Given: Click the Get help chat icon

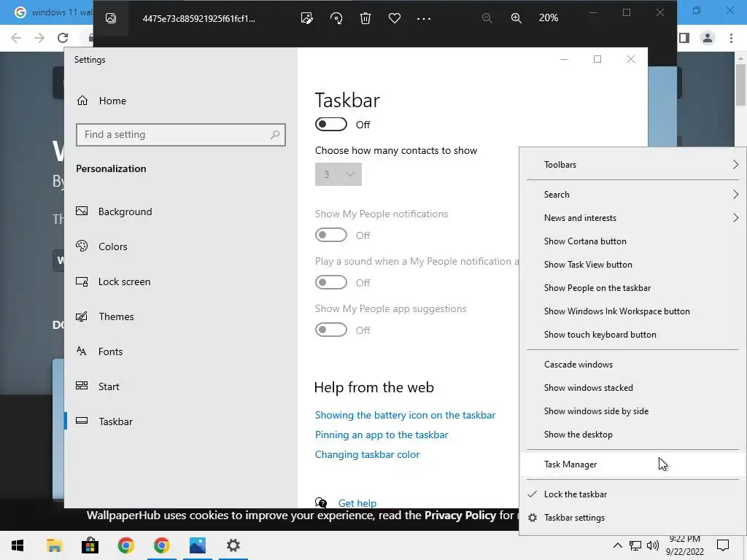Looking at the screenshot, I should [321, 503].
